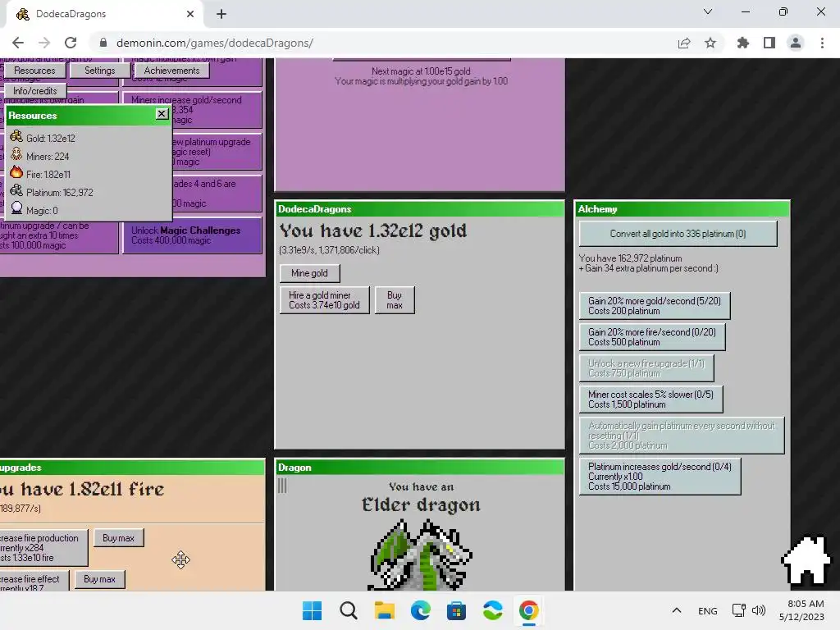Click Buy max for gold miners
This screenshot has height=630, width=840.
tap(395, 300)
